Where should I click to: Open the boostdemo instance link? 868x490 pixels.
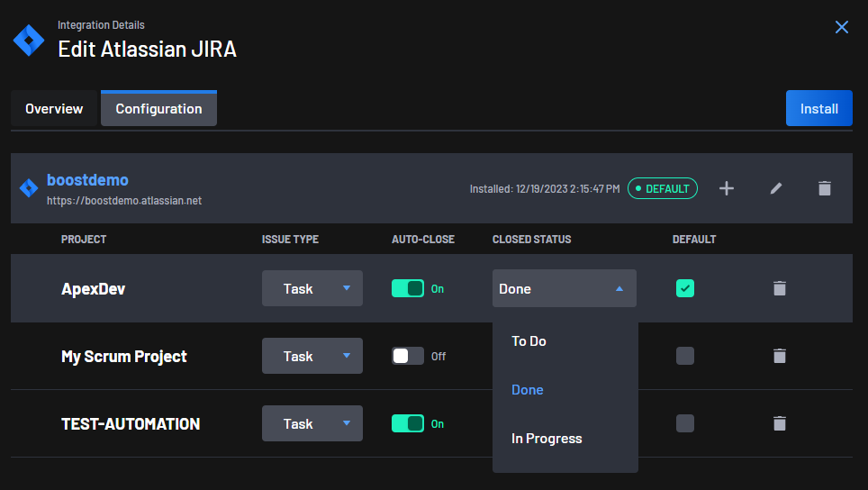pyautogui.click(x=87, y=180)
